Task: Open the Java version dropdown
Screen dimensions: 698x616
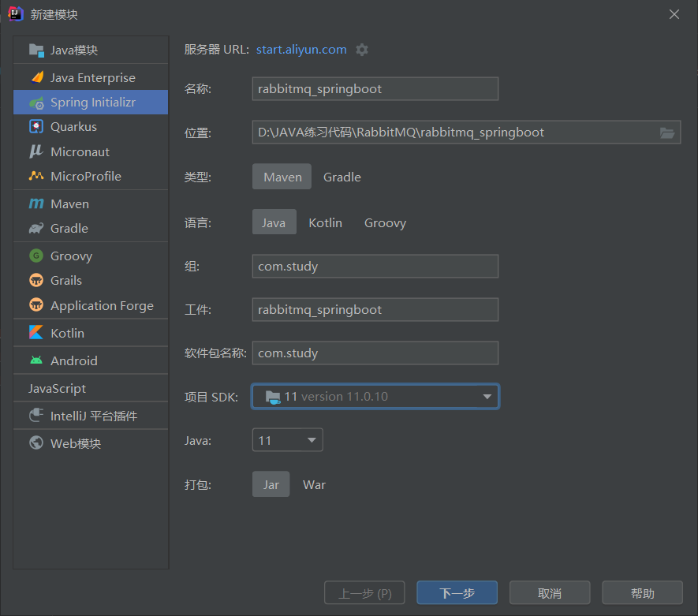Action: pos(288,440)
